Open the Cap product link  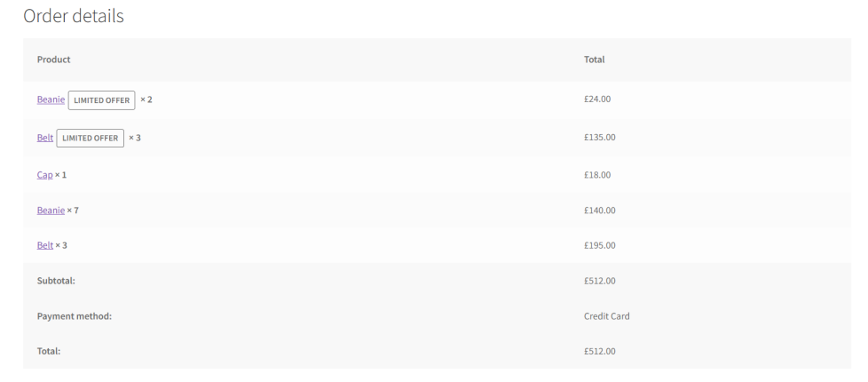click(x=45, y=175)
